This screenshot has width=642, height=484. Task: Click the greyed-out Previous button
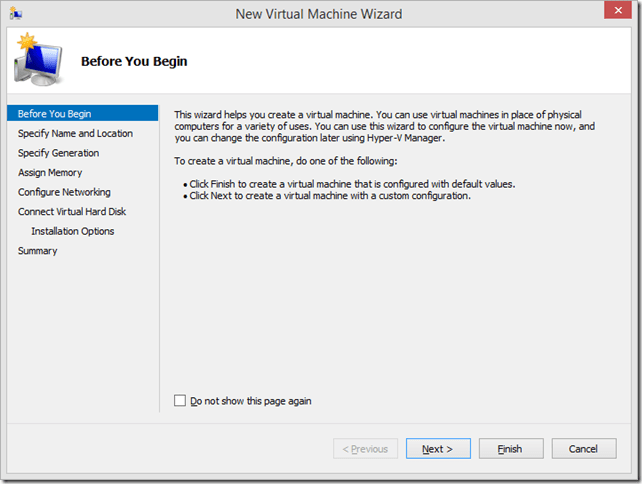(x=365, y=449)
